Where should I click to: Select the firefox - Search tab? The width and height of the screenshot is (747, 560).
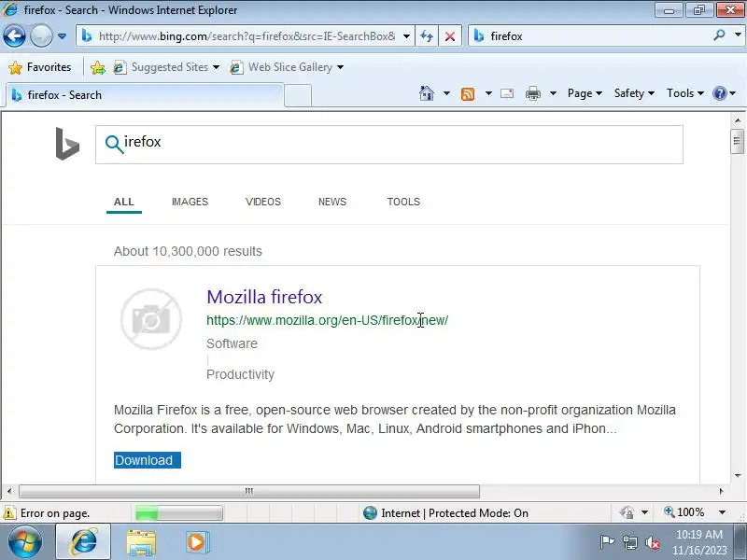[143, 95]
